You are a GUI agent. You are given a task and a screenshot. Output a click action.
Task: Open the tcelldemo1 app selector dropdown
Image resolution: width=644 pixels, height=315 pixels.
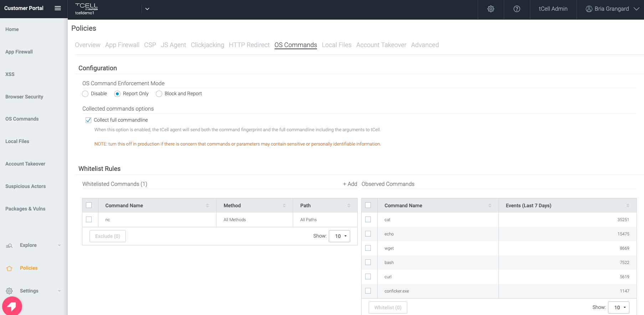point(147,9)
